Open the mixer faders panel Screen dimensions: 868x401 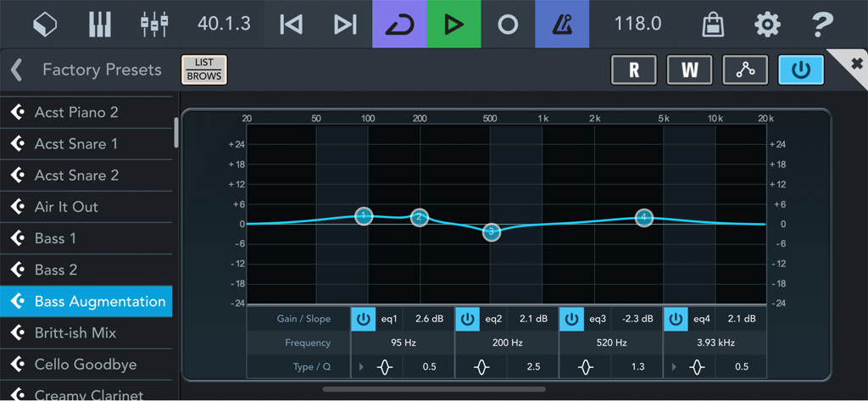(x=154, y=24)
